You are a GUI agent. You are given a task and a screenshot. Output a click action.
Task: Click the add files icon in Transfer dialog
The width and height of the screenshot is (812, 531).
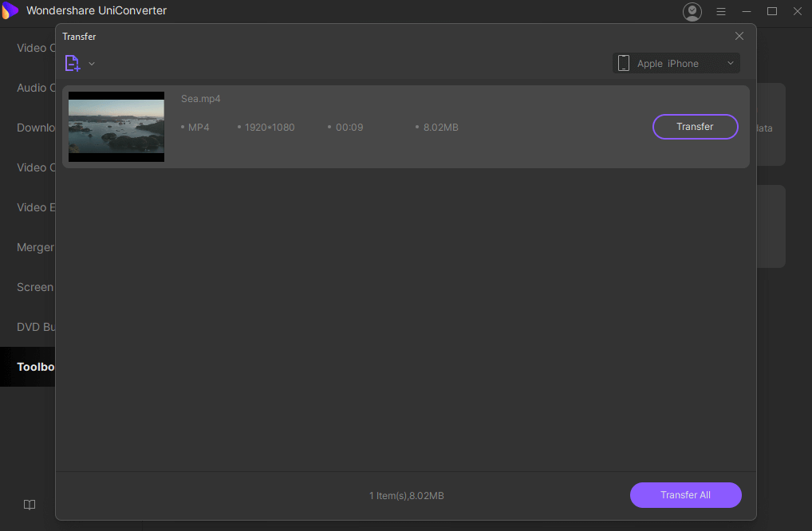pos(72,63)
